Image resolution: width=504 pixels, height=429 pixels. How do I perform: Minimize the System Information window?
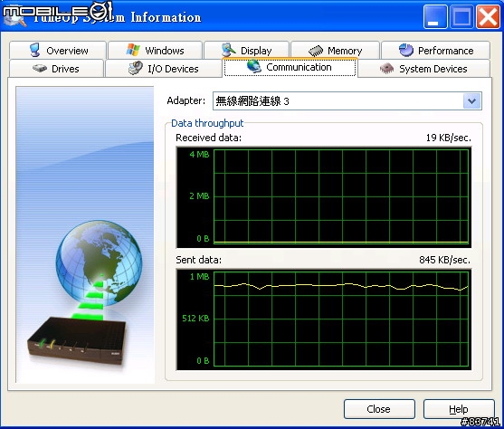(435, 16)
